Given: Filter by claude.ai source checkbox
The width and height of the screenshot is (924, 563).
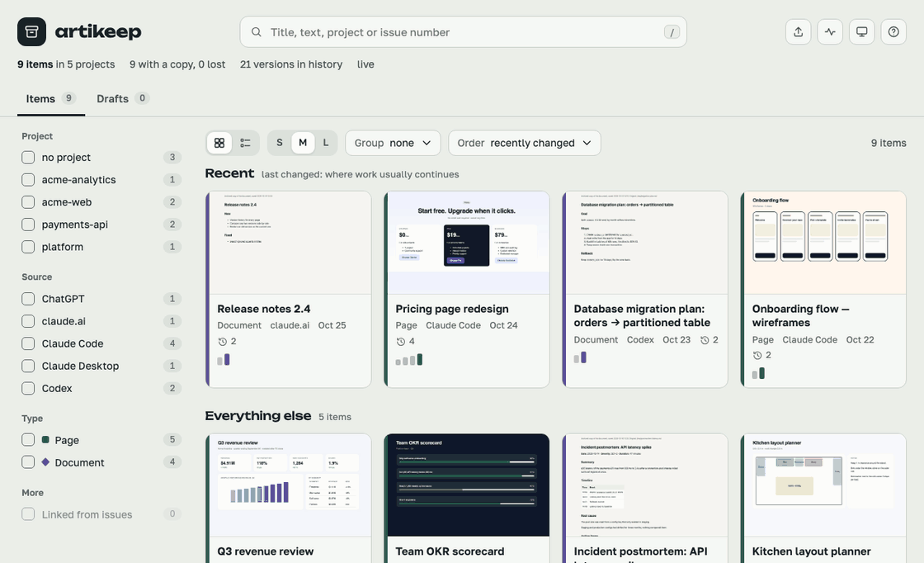Looking at the screenshot, I should pyautogui.click(x=28, y=321).
